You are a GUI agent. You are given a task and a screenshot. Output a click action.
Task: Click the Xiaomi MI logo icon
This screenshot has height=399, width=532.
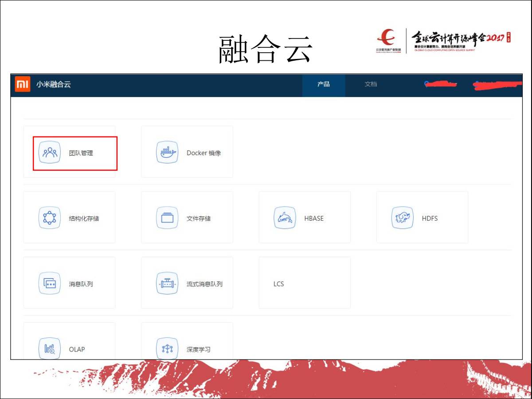pyautogui.click(x=23, y=84)
